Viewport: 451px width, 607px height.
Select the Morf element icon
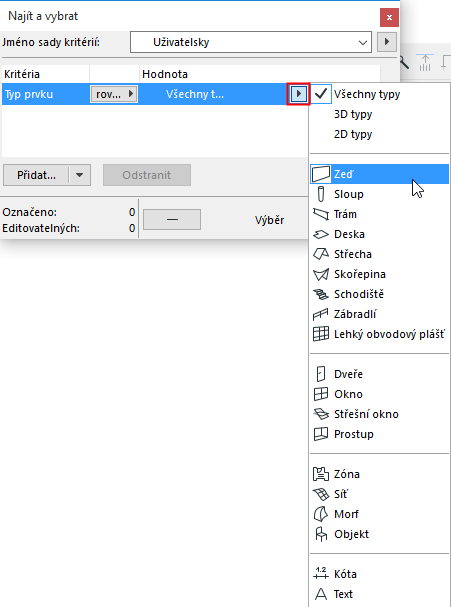321,514
